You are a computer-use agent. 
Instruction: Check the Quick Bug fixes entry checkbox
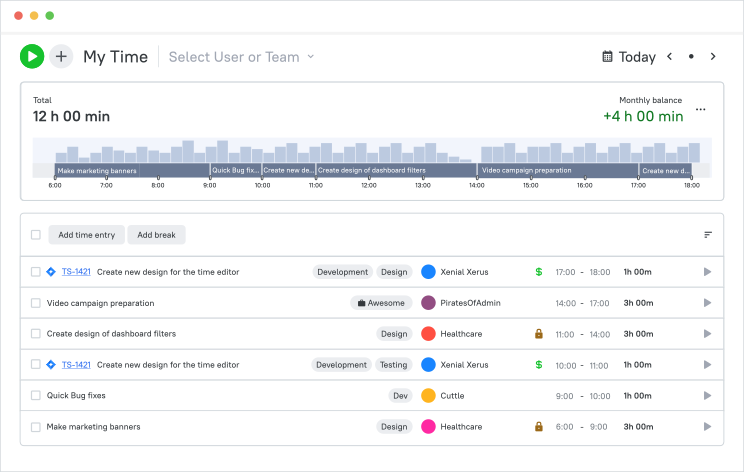36,395
